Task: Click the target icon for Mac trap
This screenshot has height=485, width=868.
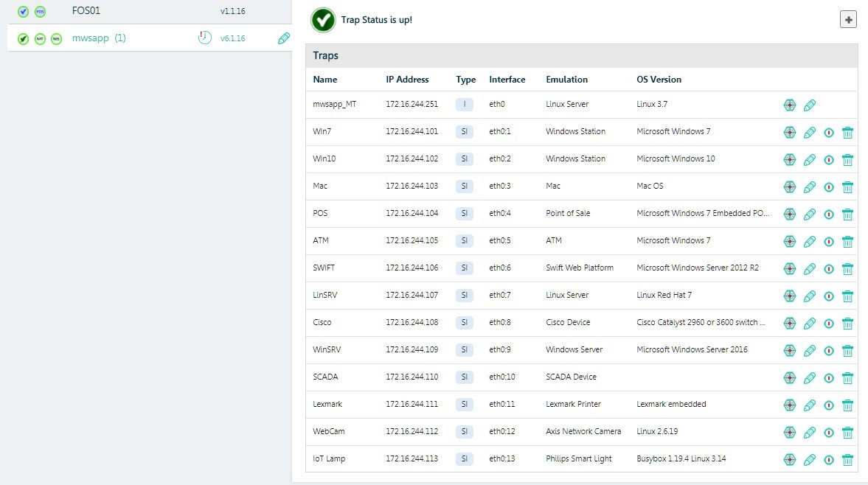Action: point(789,187)
